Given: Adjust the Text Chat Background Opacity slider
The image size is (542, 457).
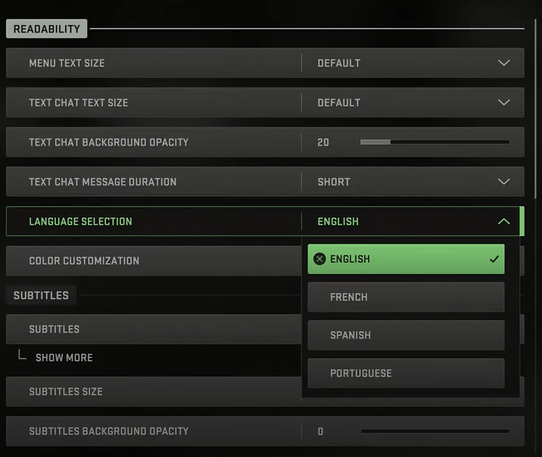Looking at the screenshot, I should pos(434,142).
